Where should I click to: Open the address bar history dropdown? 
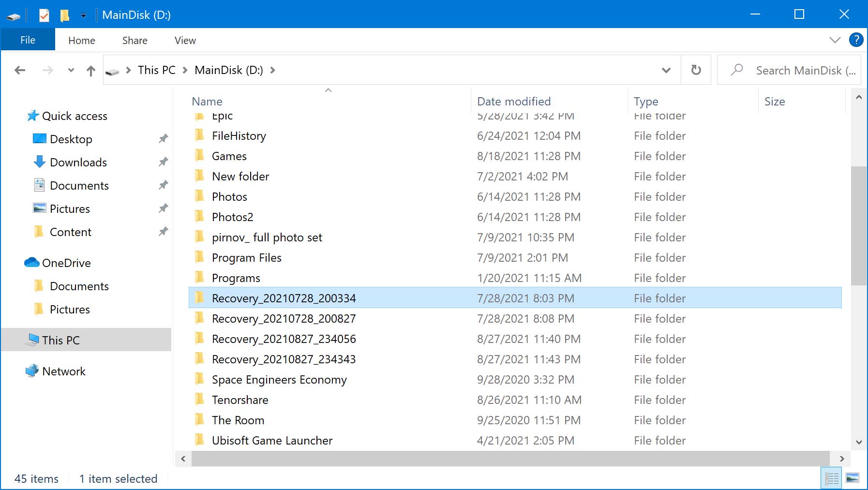coord(666,70)
